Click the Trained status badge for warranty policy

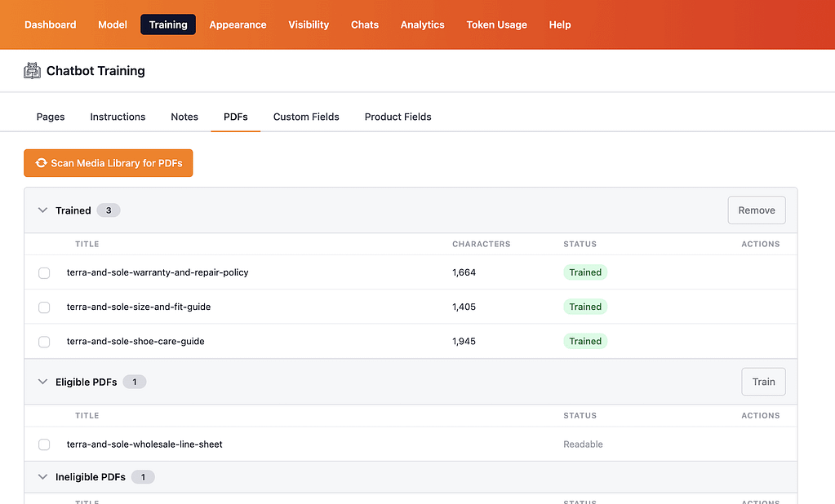pyautogui.click(x=585, y=272)
